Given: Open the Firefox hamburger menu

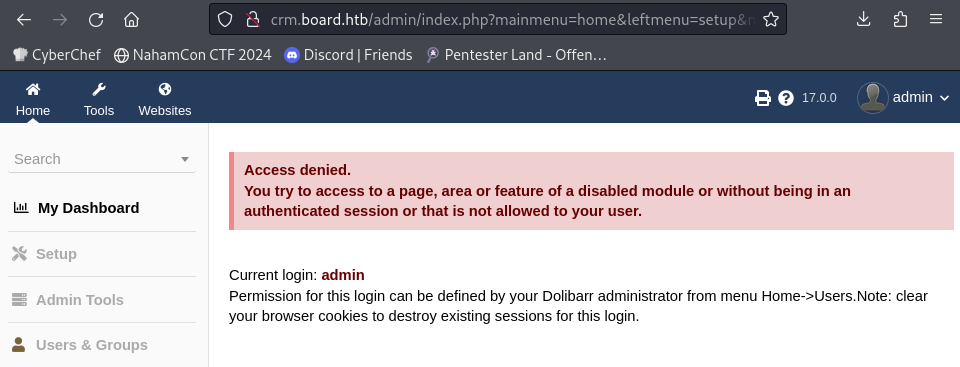Looking at the screenshot, I should point(936,19).
